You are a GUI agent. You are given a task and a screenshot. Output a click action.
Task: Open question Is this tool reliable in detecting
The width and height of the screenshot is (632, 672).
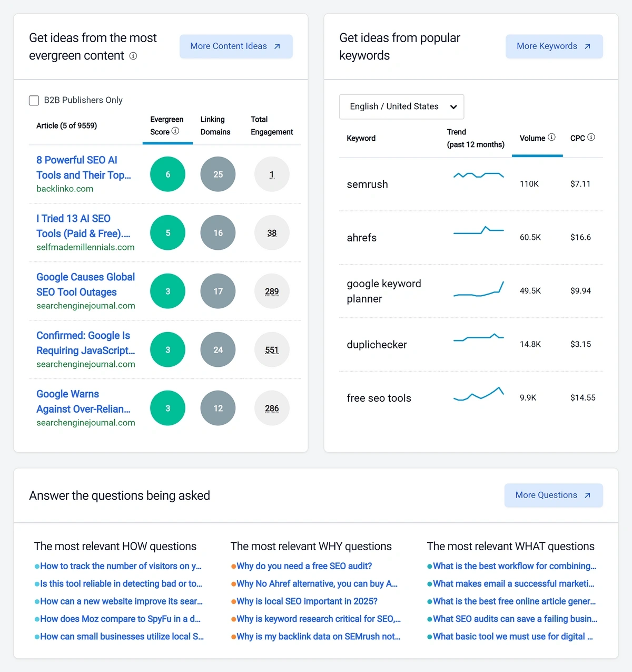click(121, 583)
